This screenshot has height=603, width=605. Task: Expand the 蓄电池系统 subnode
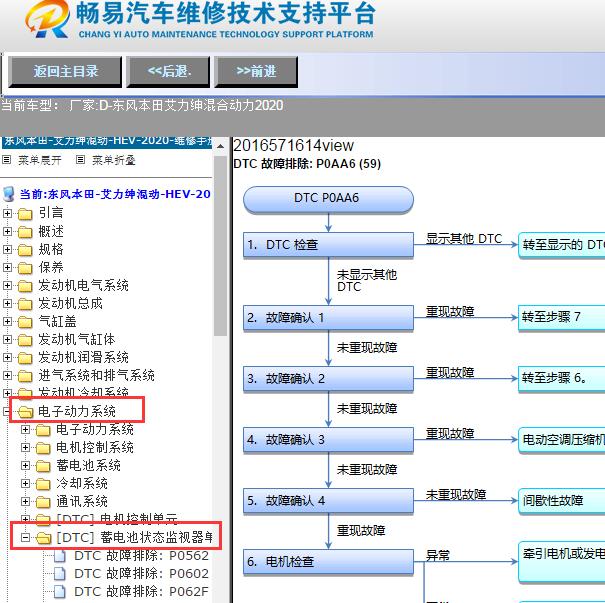click(25, 465)
